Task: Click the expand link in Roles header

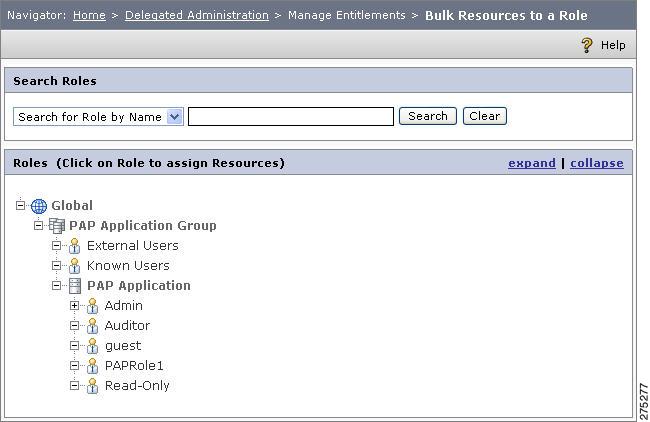Action: (x=532, y=163)
